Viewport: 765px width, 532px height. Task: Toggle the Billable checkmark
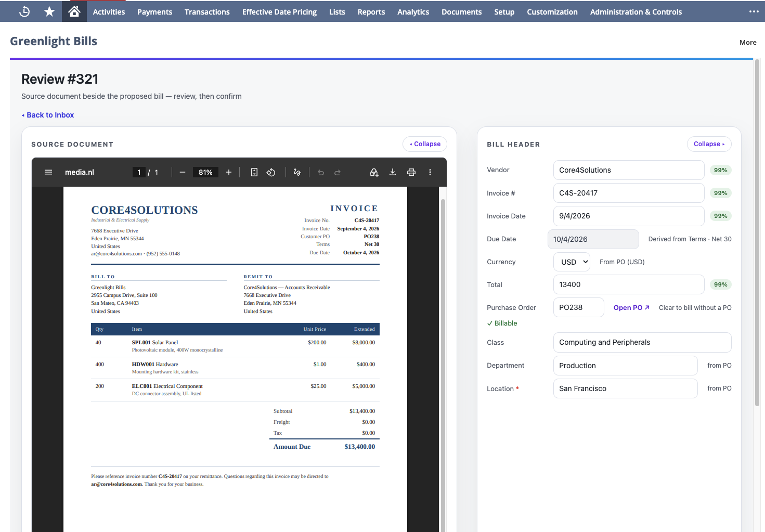click(502, 323)
